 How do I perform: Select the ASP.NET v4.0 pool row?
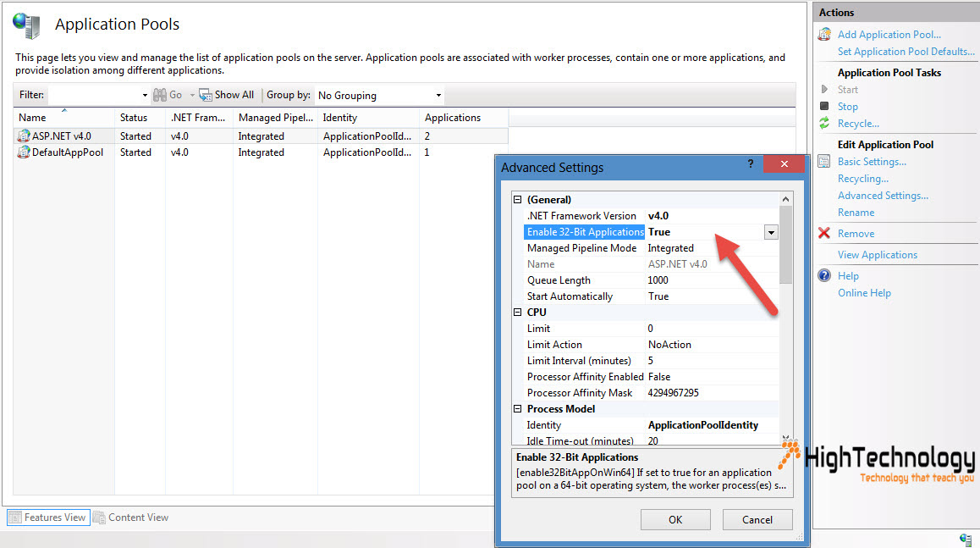(261, 136)
